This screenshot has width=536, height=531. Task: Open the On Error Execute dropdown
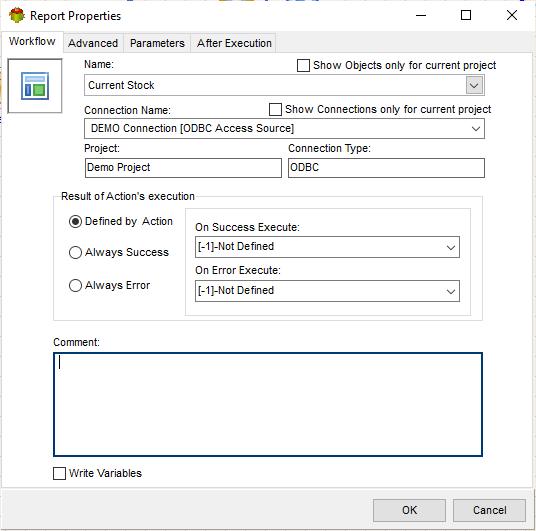pos(451,291)
